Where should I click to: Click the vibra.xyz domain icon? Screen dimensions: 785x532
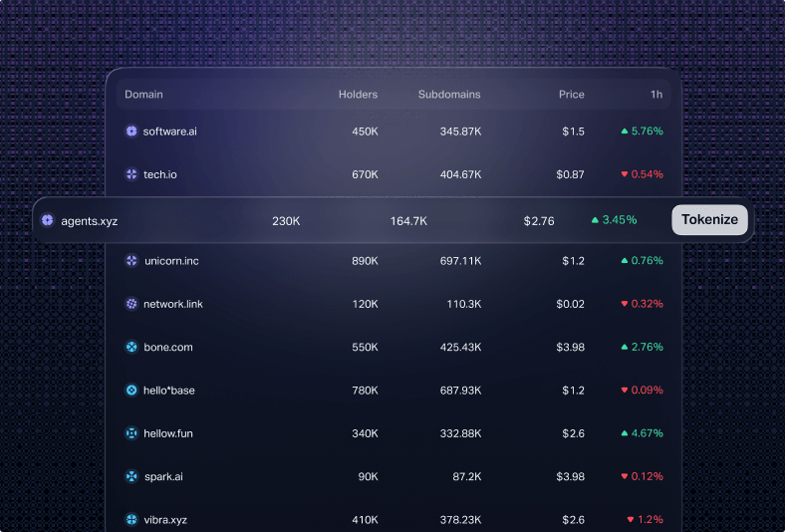tap(131, 520)
